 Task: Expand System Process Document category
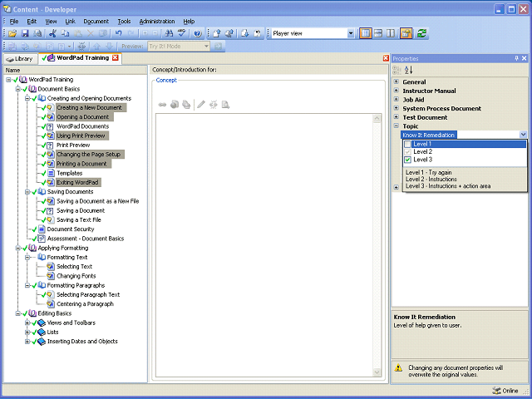[x=396, y=108]
